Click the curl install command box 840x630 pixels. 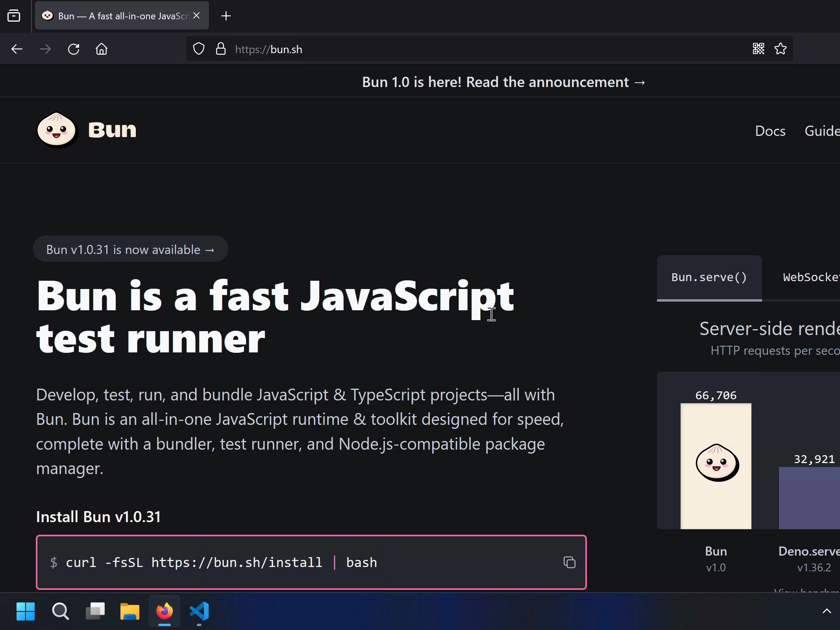coord(311,562)
